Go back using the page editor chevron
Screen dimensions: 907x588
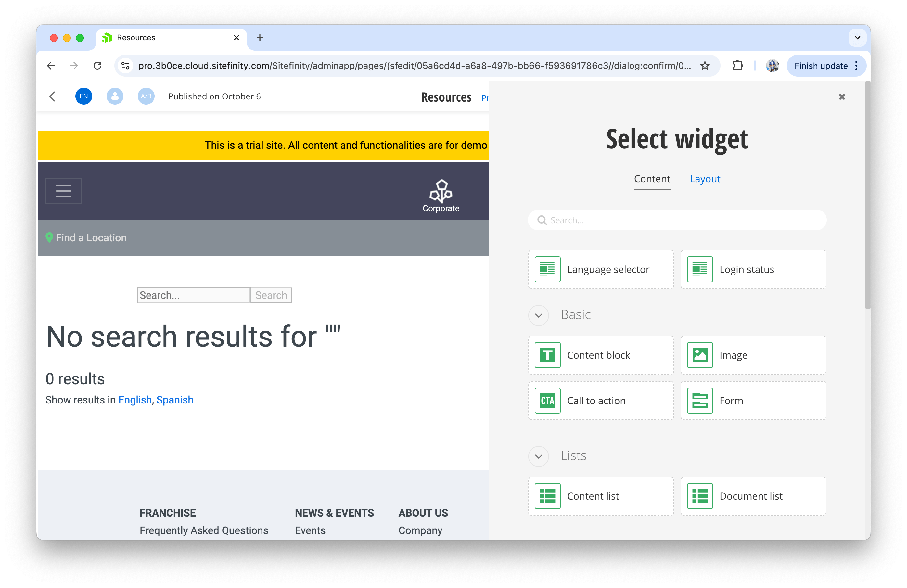coord(53,96)
